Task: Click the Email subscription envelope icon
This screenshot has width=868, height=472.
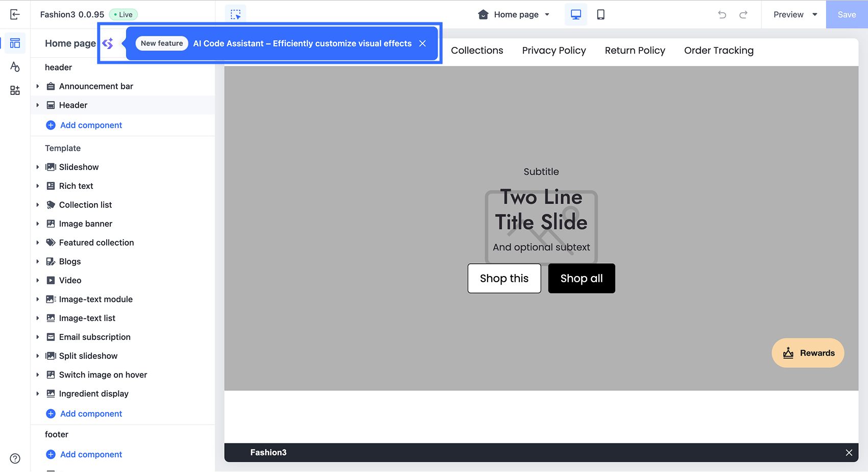Action: [x=51, y=337]
